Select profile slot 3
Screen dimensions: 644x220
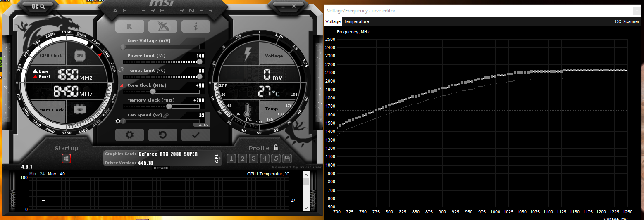pos(254,158)
